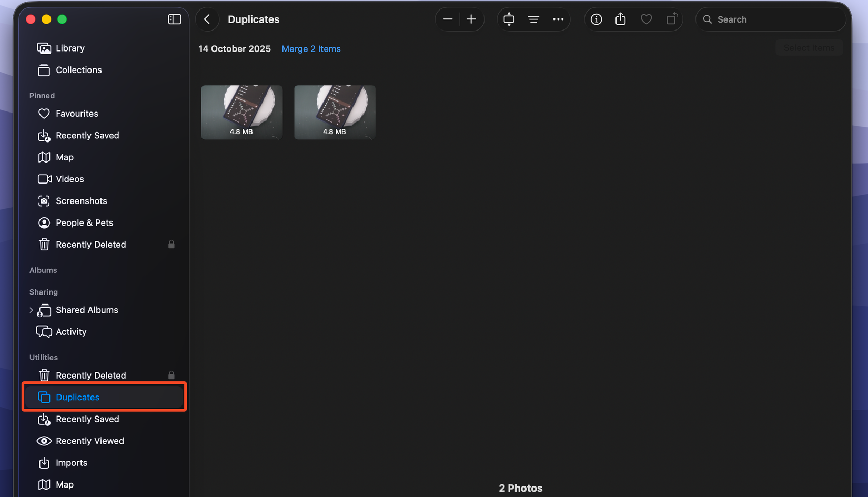
Task: Open the filter options icon
Action: pos(533,19)
